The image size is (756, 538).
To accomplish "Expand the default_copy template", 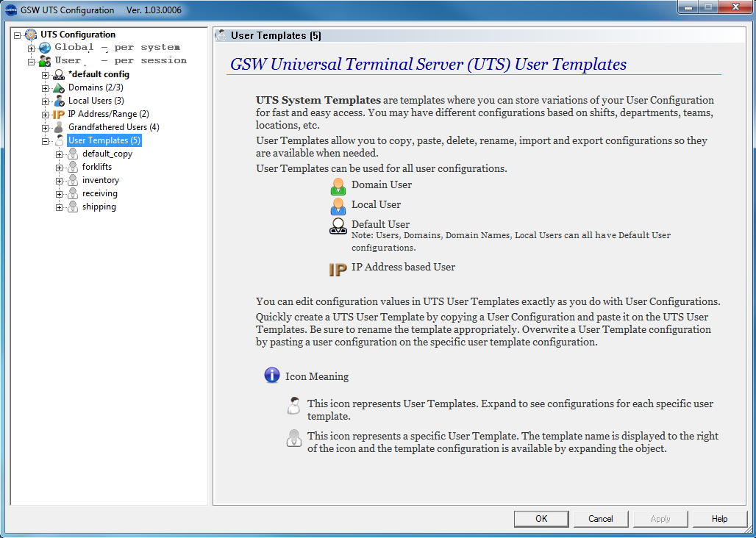I will 60,154.
